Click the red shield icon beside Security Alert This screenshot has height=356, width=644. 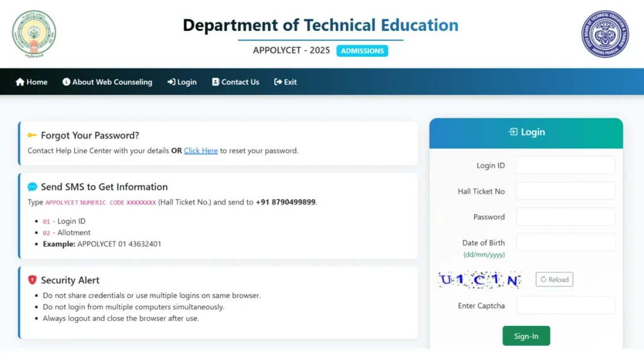click(x=32, y=280)
